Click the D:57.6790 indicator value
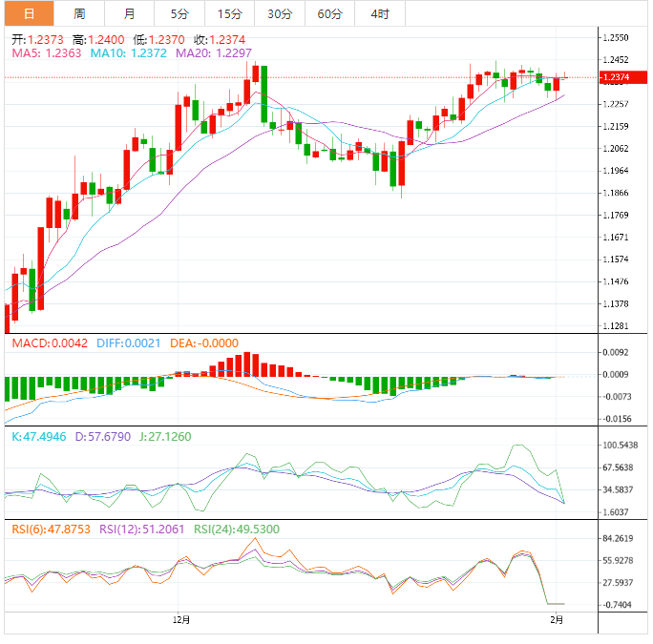Screen dimensions: 653x644 (x=103, y=436)
